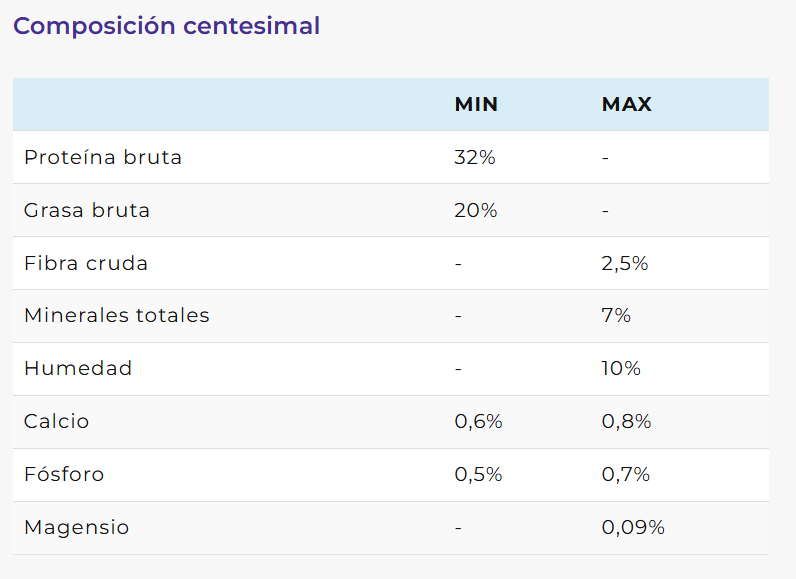Click the "Fósforo" row label

(64, 474)
